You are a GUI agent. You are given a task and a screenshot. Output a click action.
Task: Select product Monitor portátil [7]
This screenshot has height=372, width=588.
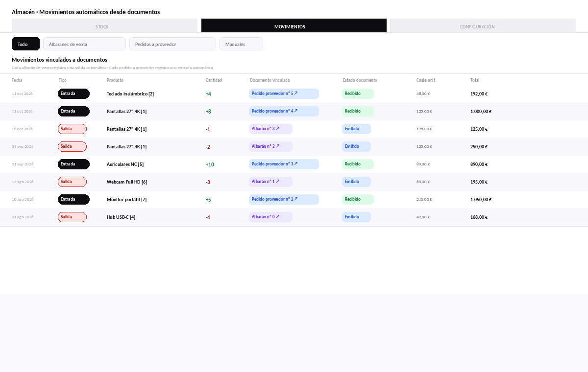point(126,200)
